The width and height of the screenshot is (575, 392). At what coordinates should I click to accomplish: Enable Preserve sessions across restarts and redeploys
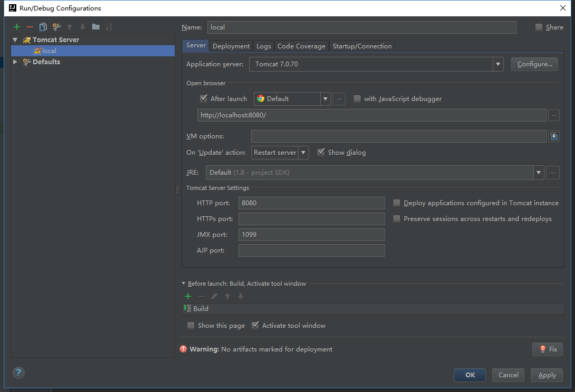point(396,219)
